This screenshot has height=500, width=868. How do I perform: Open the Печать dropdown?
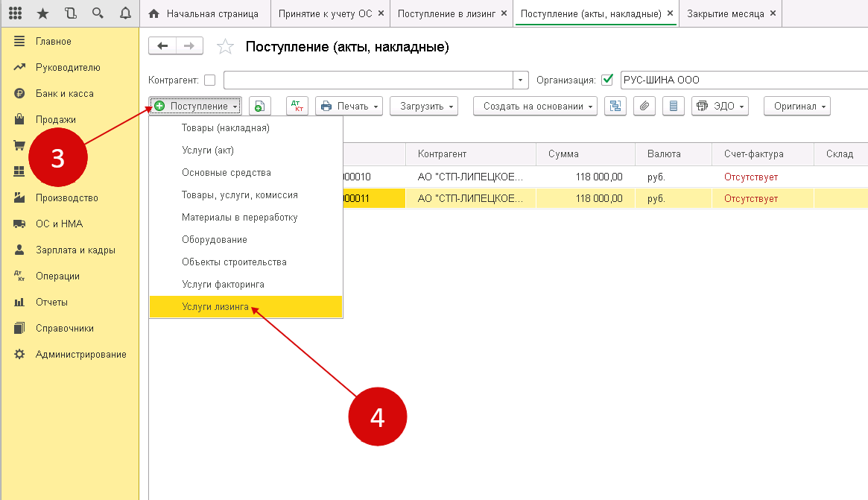349,107
